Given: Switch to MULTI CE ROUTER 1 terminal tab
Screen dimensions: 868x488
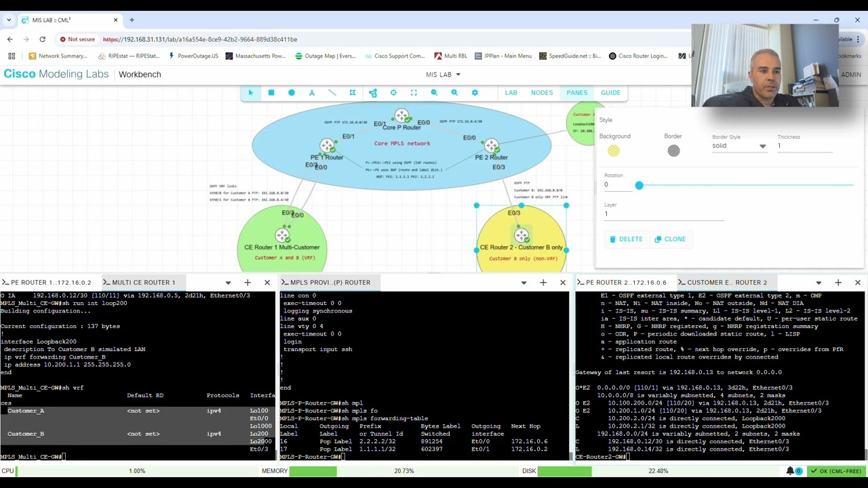Looking at the screenshot, I should 143,282.
